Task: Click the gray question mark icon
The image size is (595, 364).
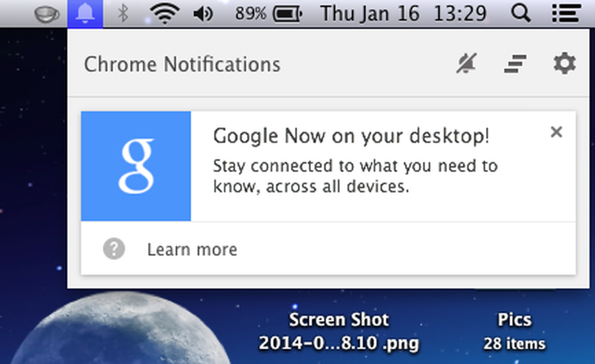Action: 114,249
